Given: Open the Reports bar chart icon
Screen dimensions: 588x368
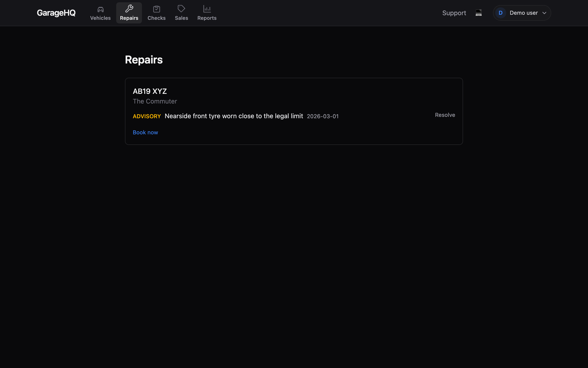Looking at the screenshot, I should point(207,9).
